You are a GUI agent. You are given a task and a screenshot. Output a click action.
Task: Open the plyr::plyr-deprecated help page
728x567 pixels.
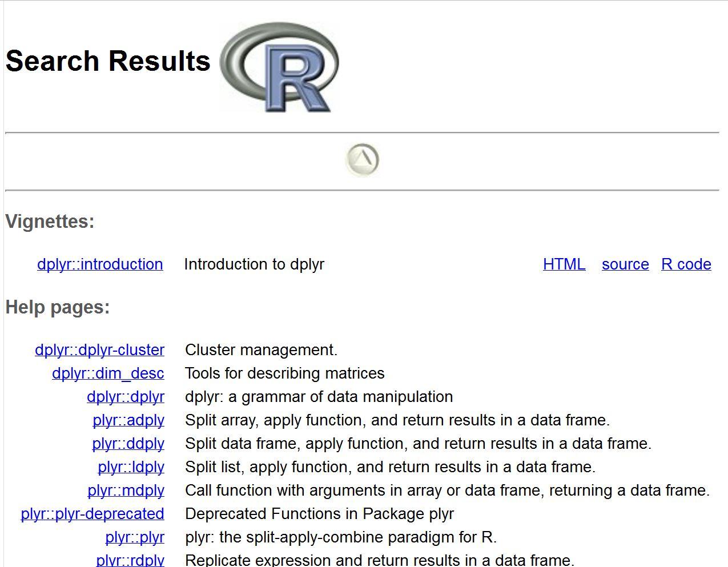tap(92, 514)
